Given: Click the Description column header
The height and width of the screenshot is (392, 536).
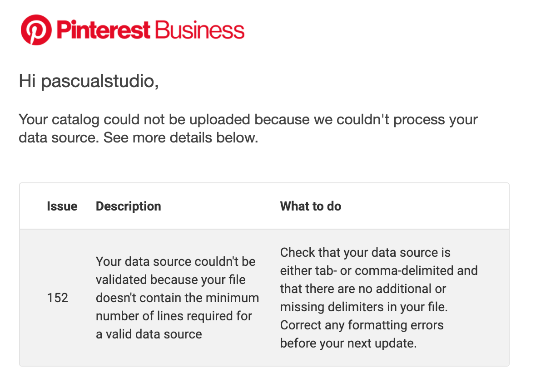Looking at the screenshot, I should pyautogui.click(x=128, y=206).
